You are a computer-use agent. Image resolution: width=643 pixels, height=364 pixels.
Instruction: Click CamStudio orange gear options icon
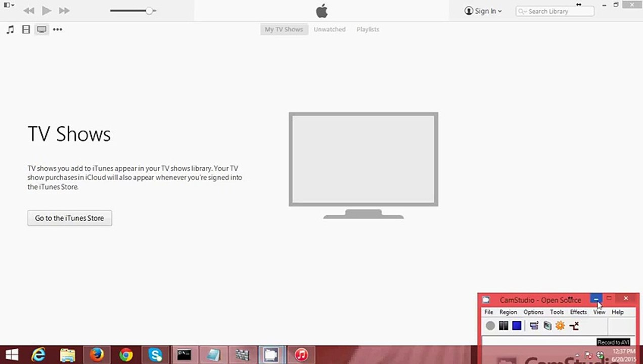pos(560,326)
